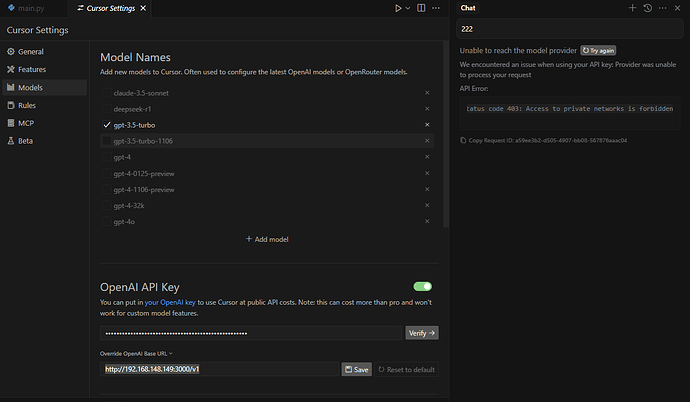The height and width of the screenshot is (402, 690).
Task: Enable the gpt-4 model checkbox
Action: (x=106, y=157)
